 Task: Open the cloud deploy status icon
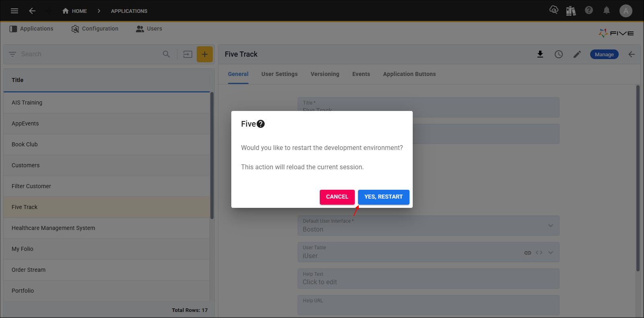point(554,10)
